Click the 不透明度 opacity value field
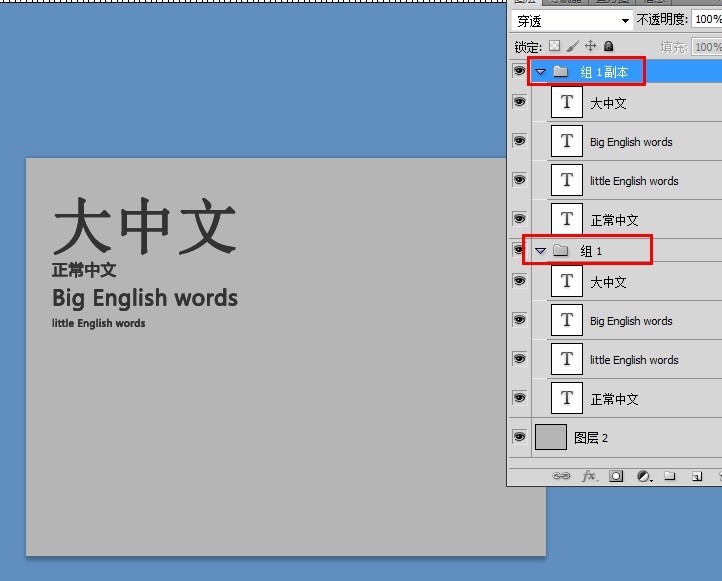Image resolution: width=722 pixels, height=581 pixels. pyautogui.click(x=707, y=19)
